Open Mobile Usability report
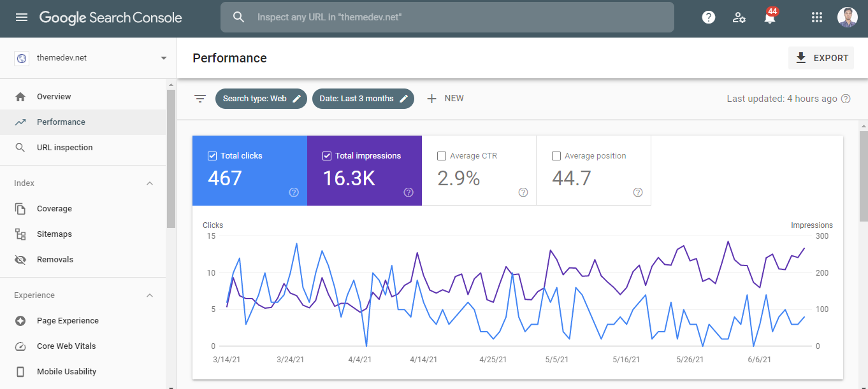 click(x=83, y=372)
